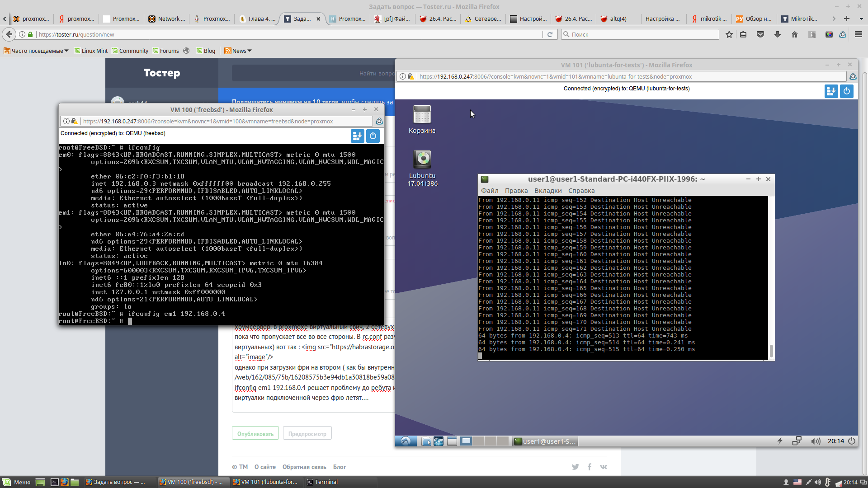This screenshot has height=488, width=868.
Task: Open the Twitter footer icon
Action: (x=575, y=467)
